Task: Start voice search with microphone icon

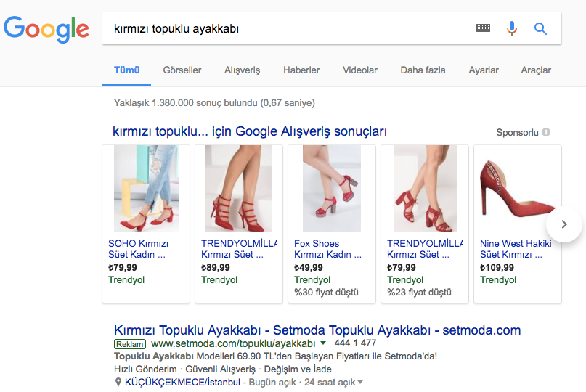Action: [512, 28]
